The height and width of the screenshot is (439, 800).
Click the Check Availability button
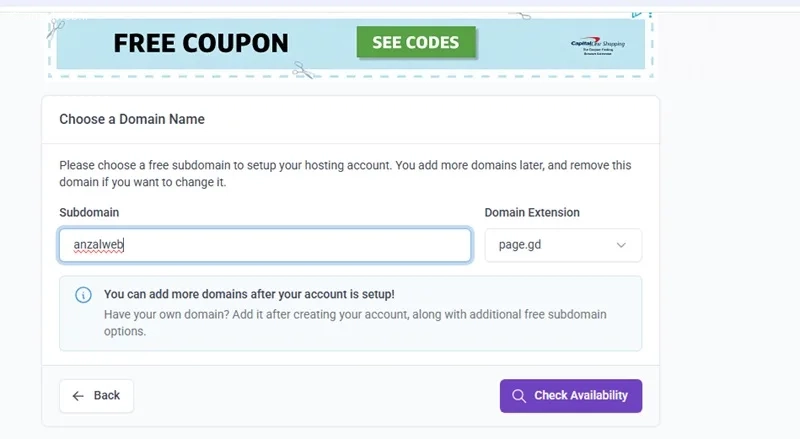(571, 396)
